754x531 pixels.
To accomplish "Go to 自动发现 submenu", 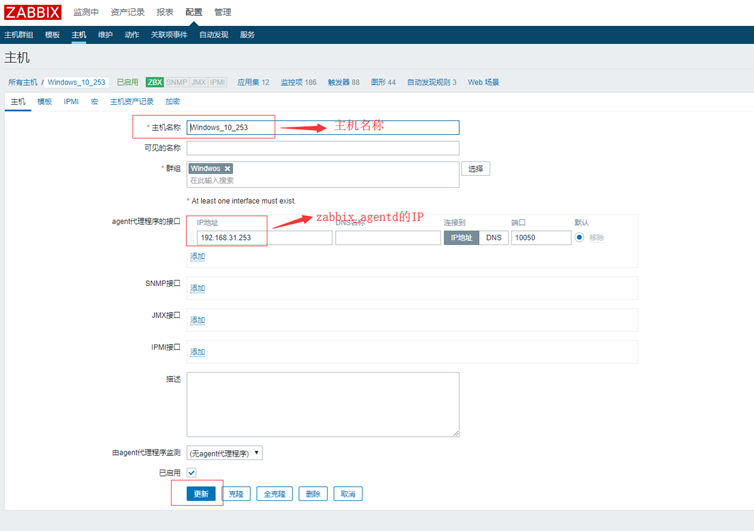I will coord(214,35).
